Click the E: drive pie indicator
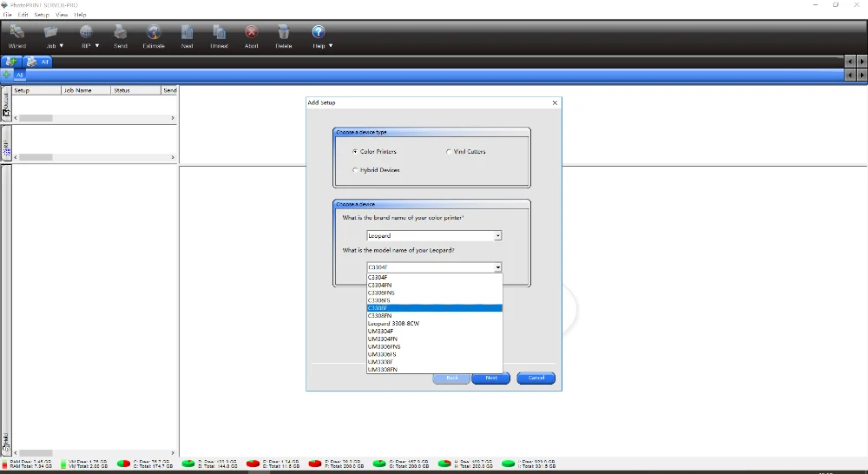Viewport: 868px width, 474px height. click(x=253, y=464)
